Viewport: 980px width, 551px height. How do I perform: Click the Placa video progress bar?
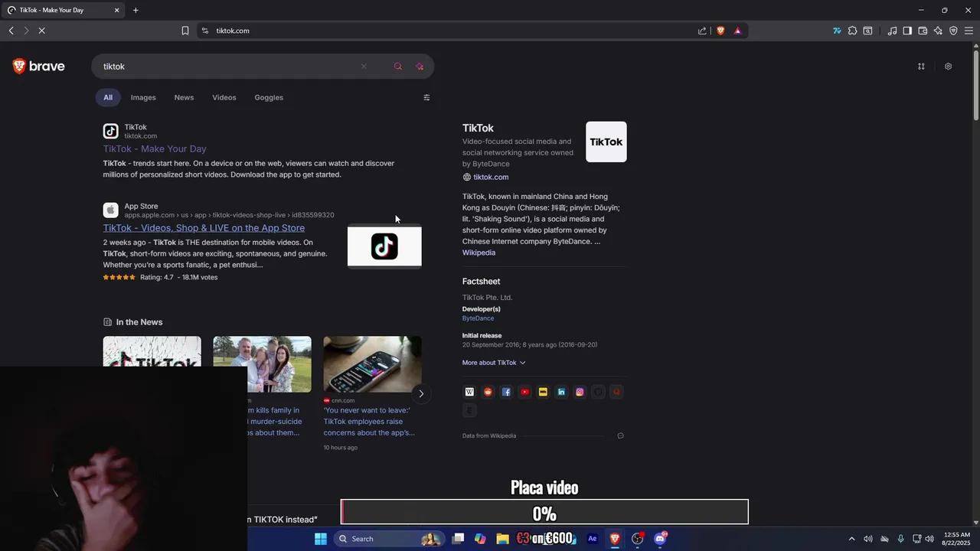coord(544,512)
